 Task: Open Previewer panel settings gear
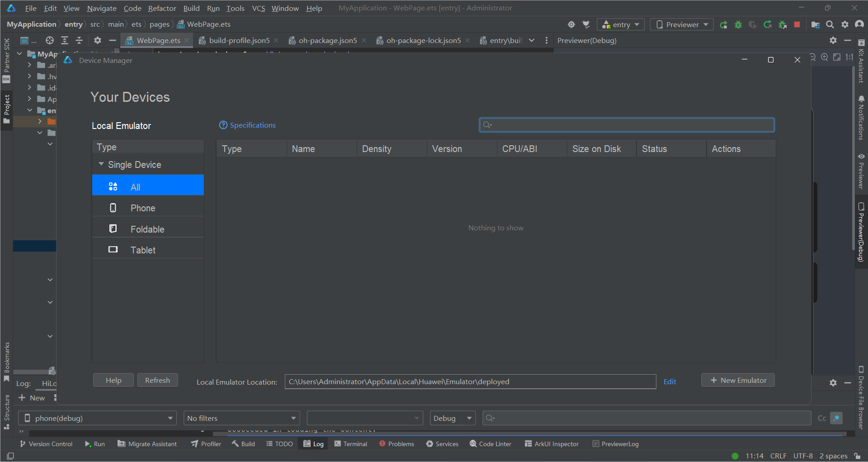pos(833,40)
